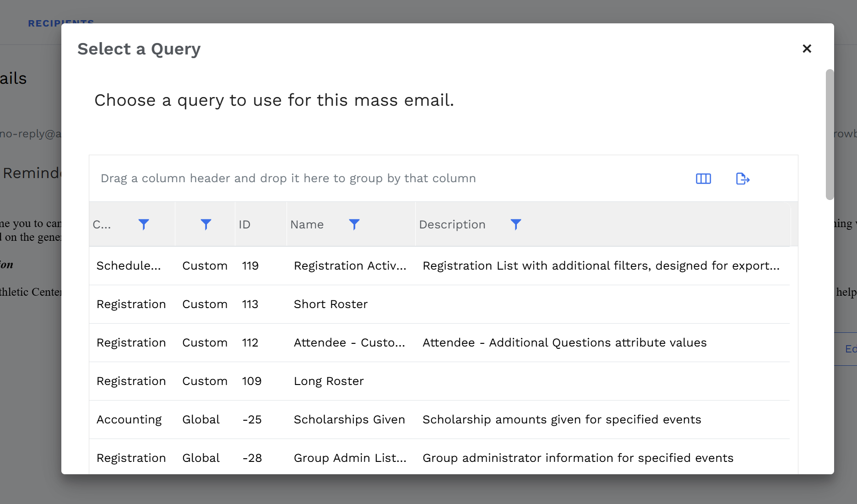The width and height of the screenshot is (857, 504).
Task: Click the group-by drop area text
Action: [x=288, y=178]
